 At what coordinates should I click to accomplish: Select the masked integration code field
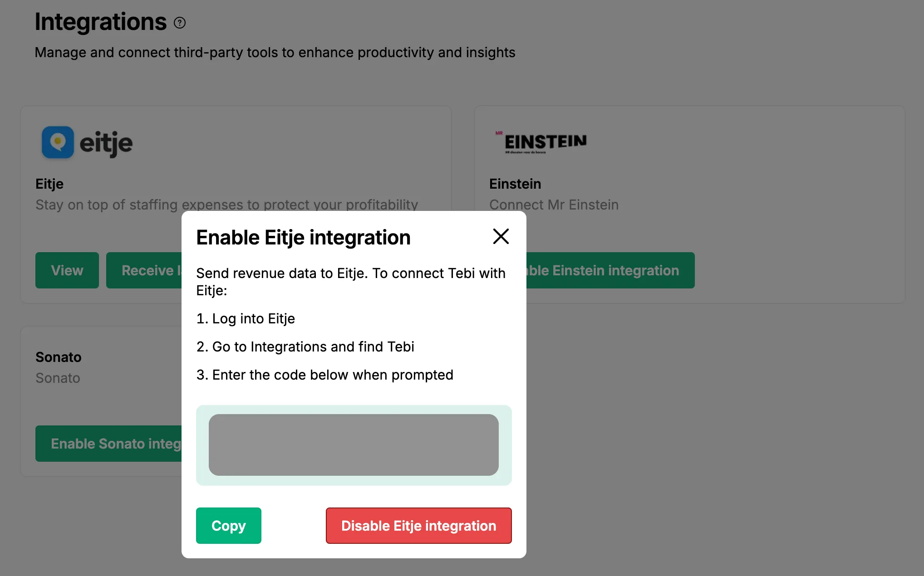(x=354, y=444)
